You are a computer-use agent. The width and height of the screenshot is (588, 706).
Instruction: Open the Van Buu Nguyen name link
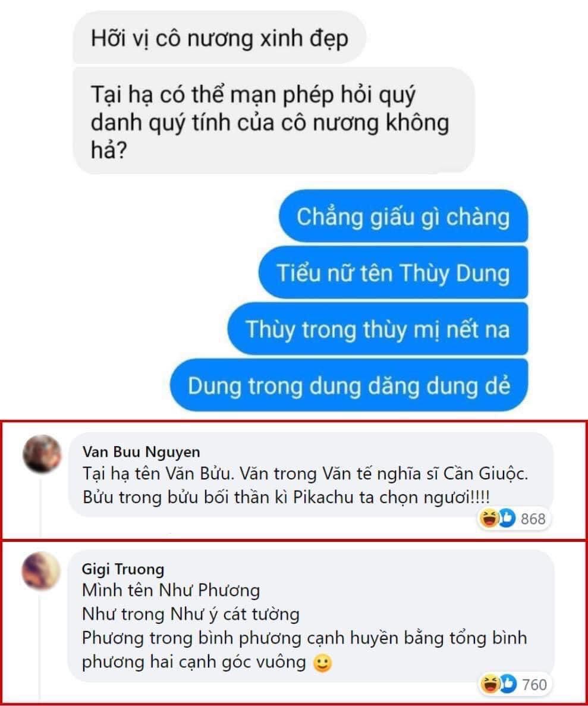(x=142, y=451)
